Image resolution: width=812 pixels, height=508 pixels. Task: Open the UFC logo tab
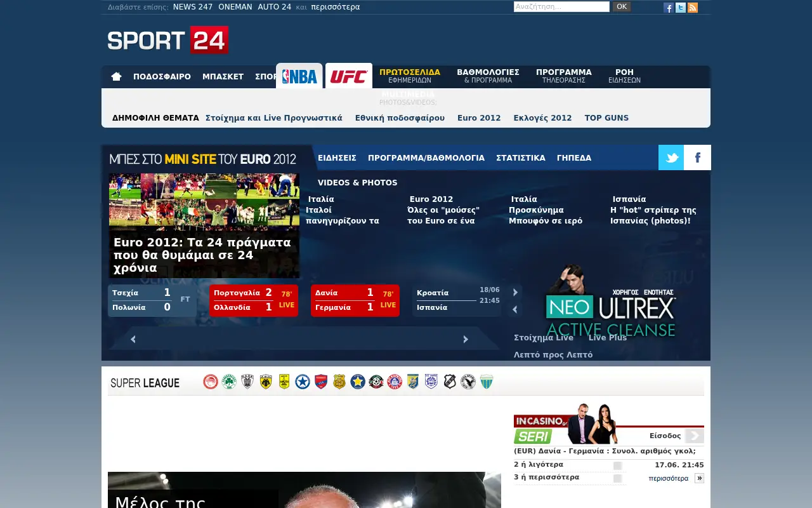tap(349, 76)
